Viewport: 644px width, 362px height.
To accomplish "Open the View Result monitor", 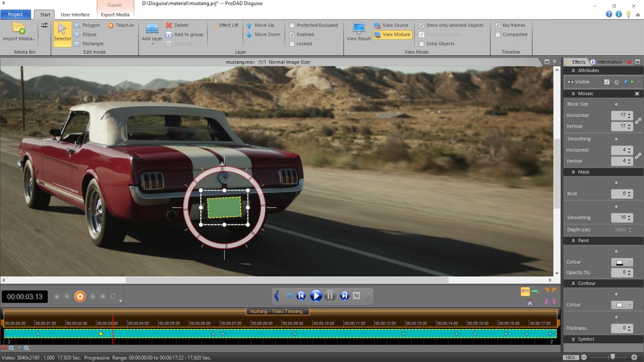I will pyautogui.click(x=359, y=29).
